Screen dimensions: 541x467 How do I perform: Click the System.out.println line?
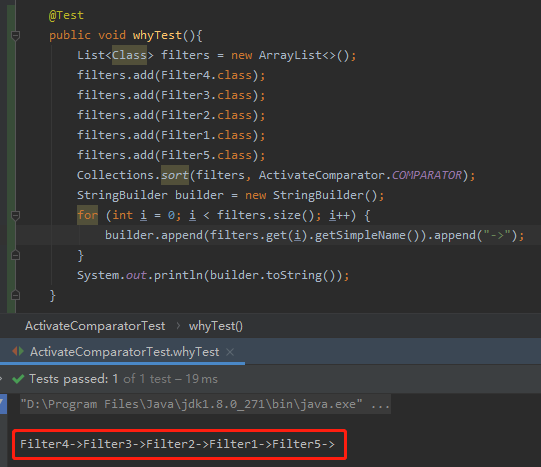213,275
